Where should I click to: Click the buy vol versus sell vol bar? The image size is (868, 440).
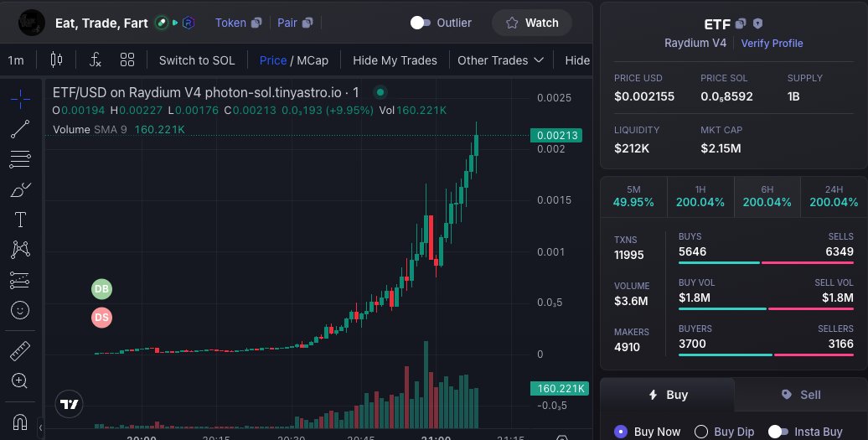tap(766, 308)
